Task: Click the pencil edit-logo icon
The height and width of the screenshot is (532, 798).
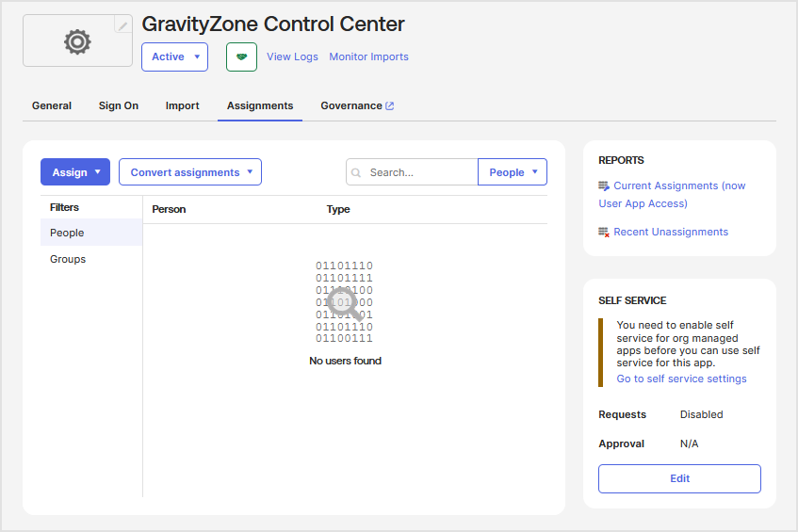Action: [x=123, y=24]
